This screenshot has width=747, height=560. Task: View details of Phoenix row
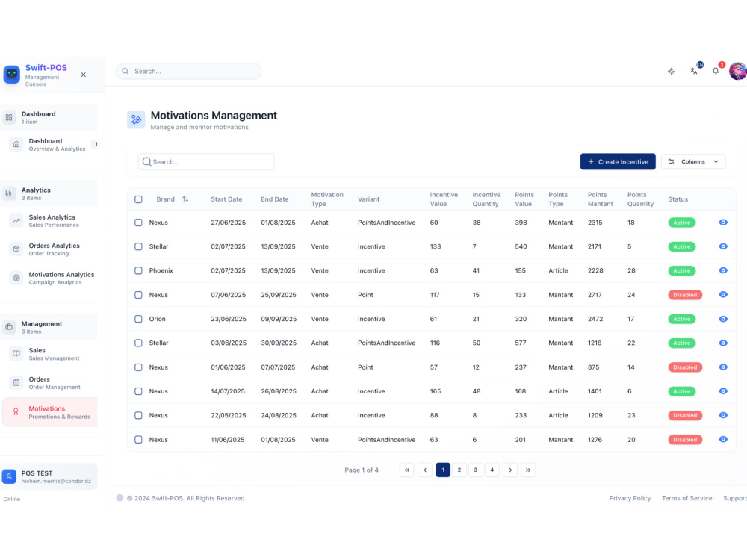[x=723, y=270]
